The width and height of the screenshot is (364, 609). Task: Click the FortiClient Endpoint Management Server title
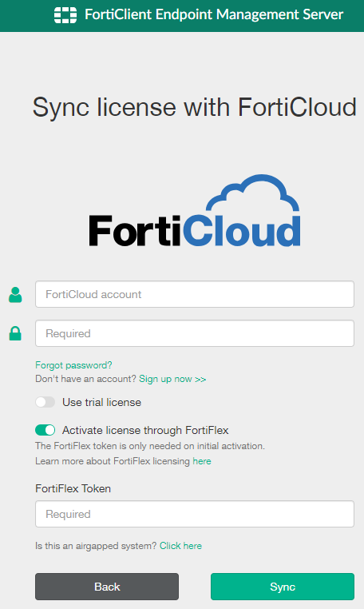pyautogui.click(x=214, y=14)
